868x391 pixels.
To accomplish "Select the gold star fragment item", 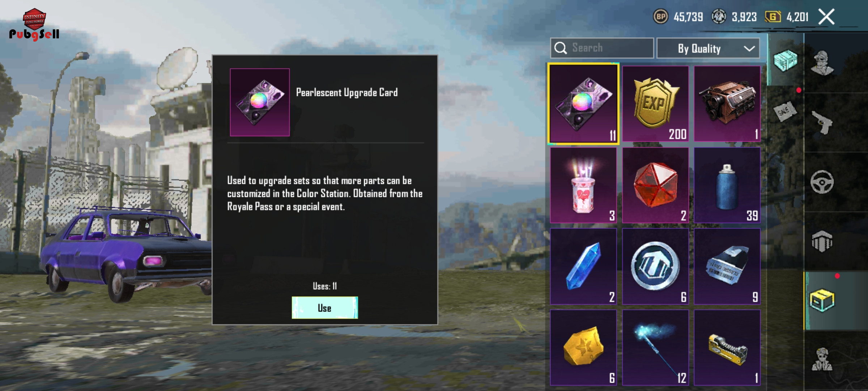I will (x=583, y=348).
